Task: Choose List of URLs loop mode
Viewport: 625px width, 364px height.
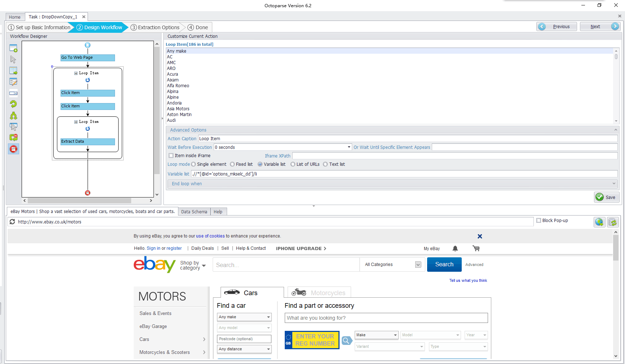Action: pos(293,164)
